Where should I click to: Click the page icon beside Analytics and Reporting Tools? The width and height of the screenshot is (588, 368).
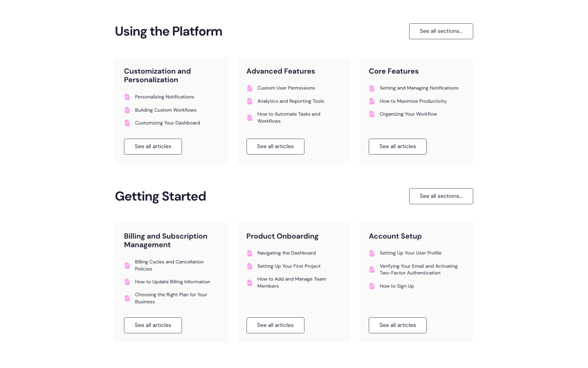tap(249, 101)
